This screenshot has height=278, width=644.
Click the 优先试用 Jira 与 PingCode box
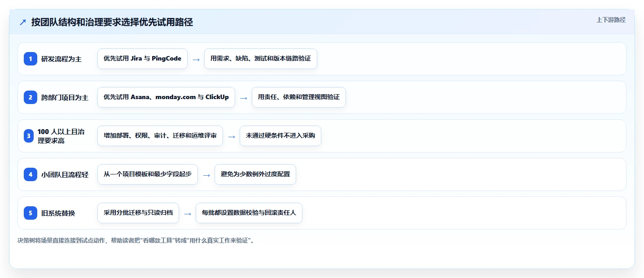[142, 59]
